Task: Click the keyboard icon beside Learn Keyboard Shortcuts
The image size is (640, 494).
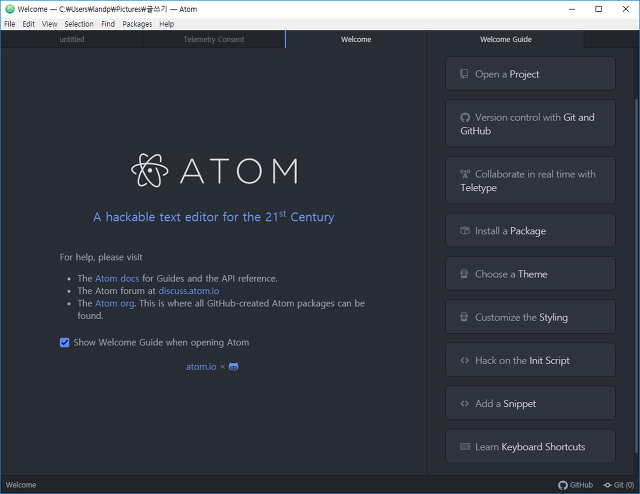Action: pos(465,446)
